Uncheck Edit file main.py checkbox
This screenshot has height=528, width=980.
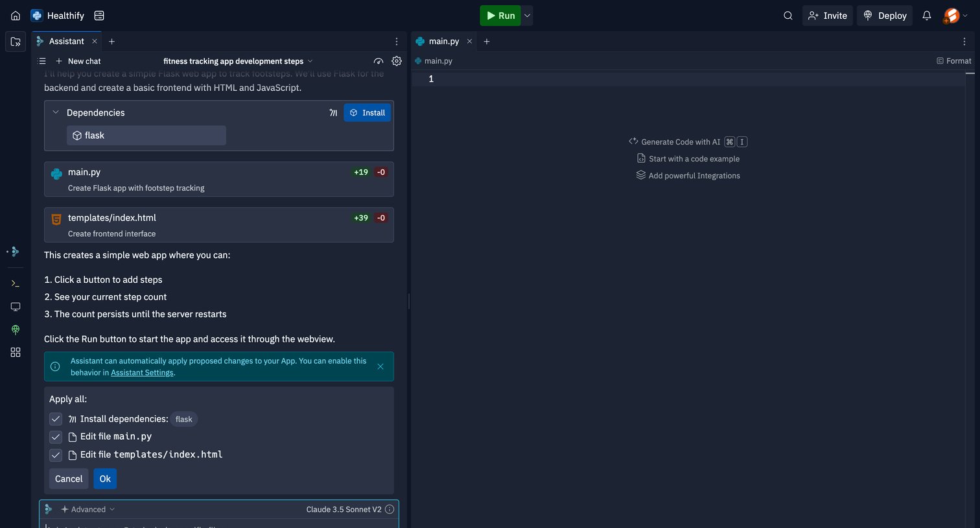tap(56, 437)
